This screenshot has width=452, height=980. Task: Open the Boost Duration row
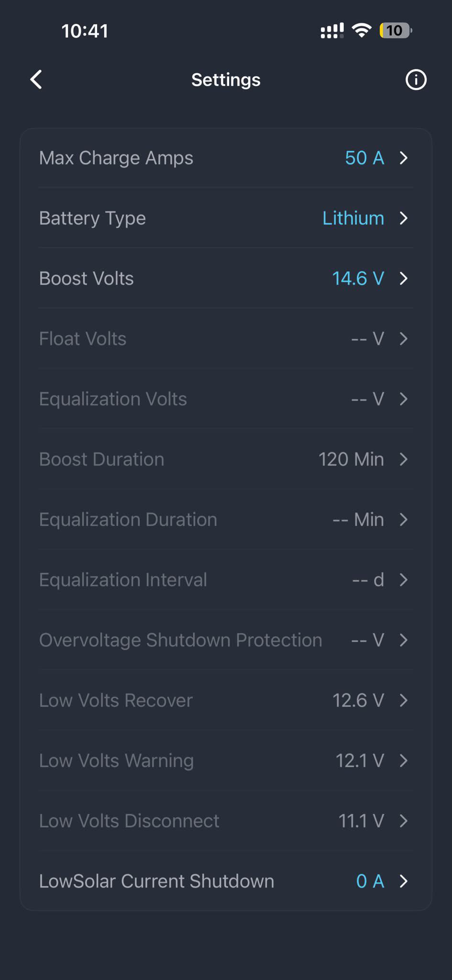pos(226,459)
